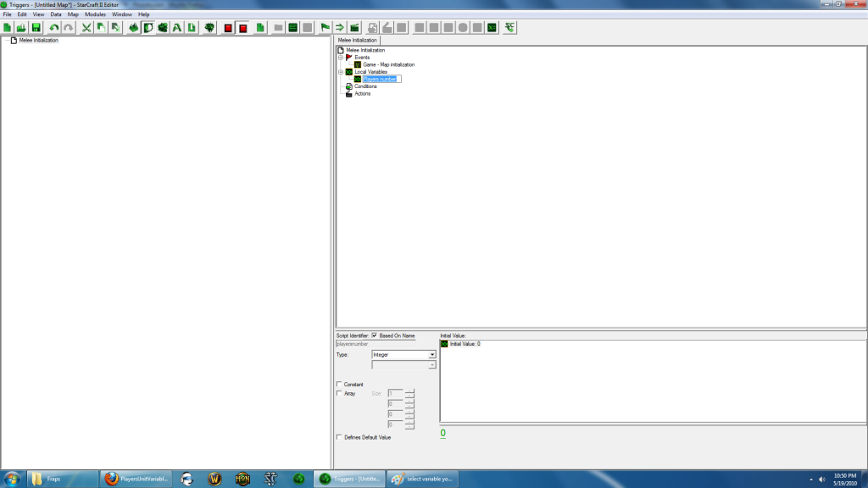Screen dimensions: 868x488
Task: Click the Open file toolbar icon
Action: pos(21,28)
